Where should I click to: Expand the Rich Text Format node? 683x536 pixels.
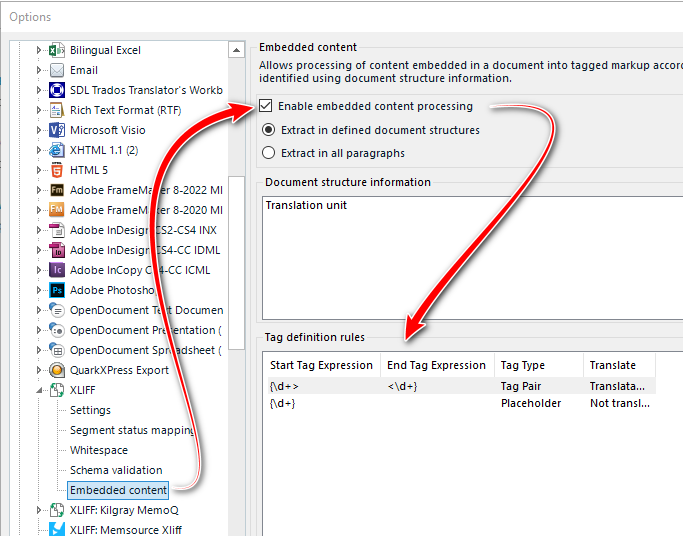tap(39, 110)
